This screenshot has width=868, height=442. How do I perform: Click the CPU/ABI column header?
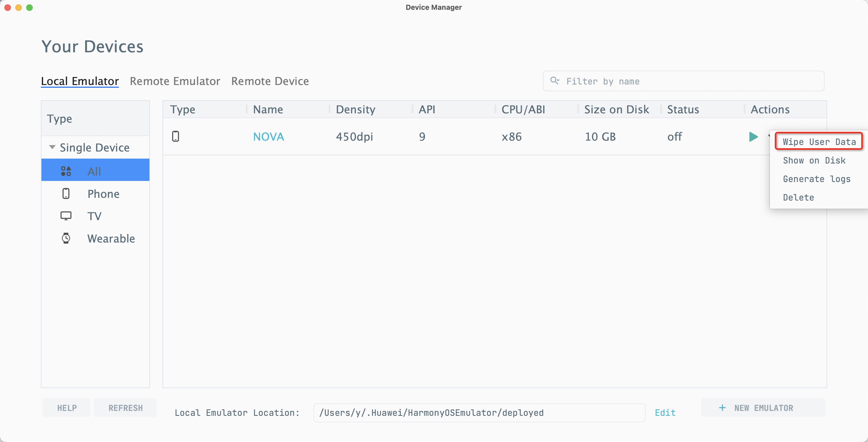point(523,110)
